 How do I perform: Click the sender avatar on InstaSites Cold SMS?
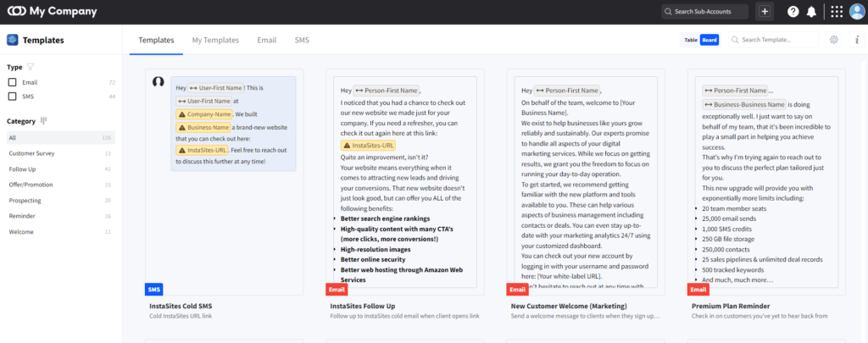[x=159, y=82]
